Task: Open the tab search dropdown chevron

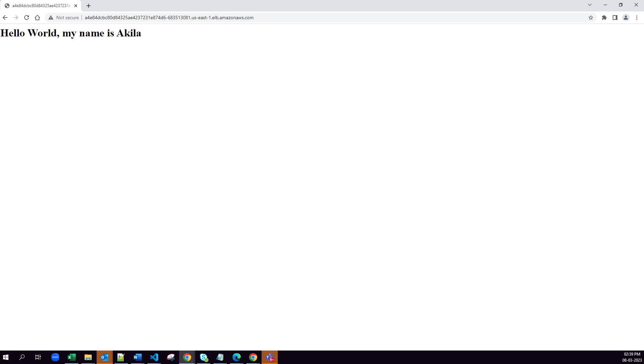Action: tap(590, 5)
